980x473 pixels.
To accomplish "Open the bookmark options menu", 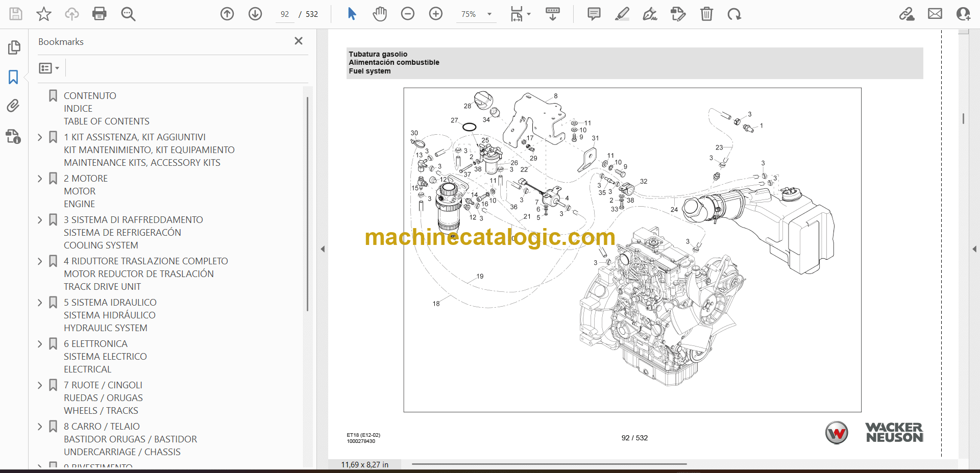I will (49, 68).
